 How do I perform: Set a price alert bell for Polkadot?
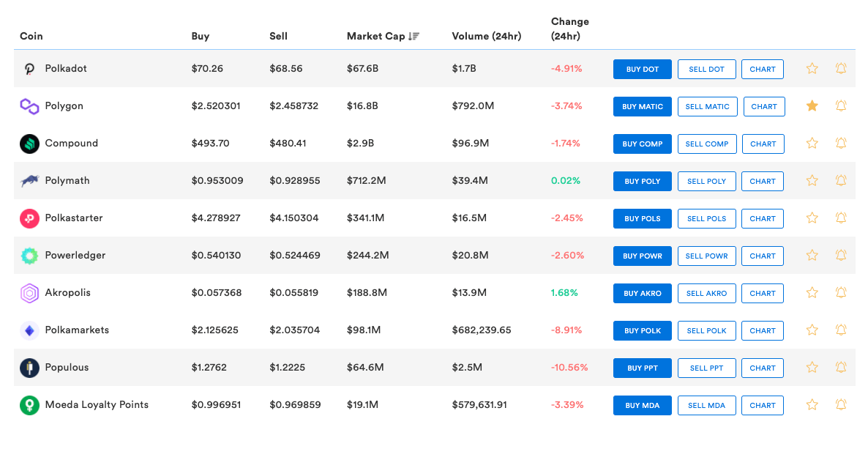841,68
